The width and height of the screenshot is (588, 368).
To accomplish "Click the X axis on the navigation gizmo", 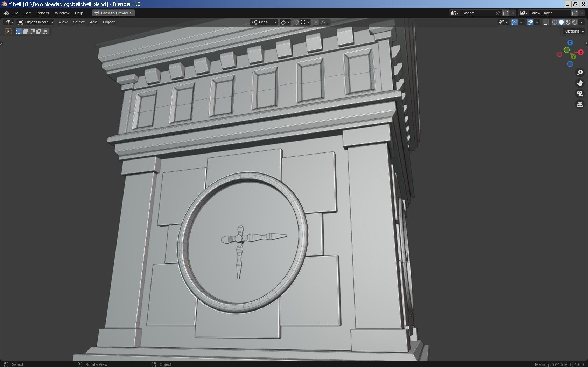I will click(x=581, y=52).
